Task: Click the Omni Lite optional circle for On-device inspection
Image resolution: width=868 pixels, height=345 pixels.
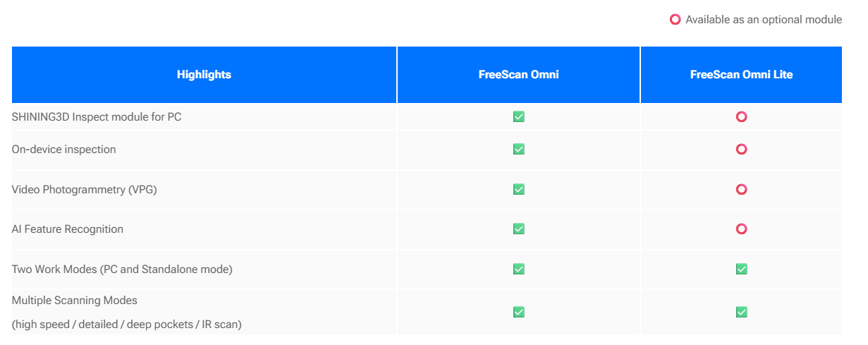Action: [741, 150]
